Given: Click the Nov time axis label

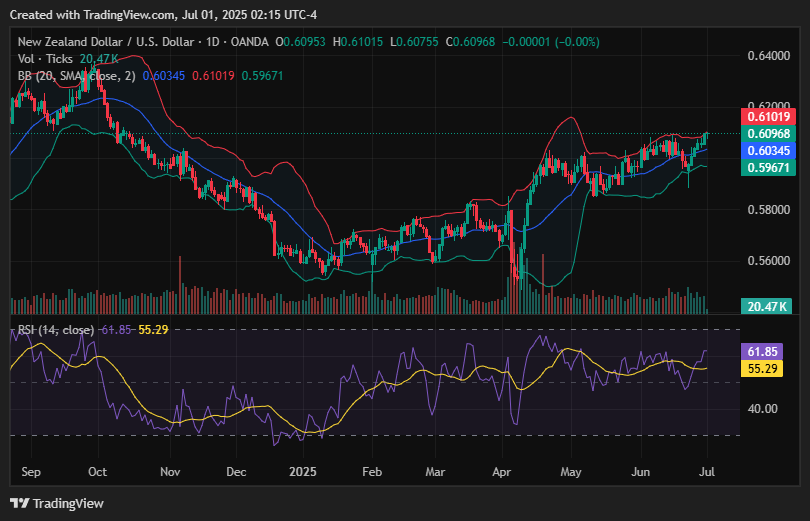Looking at the screenshot, I should (x=170, y=472).
